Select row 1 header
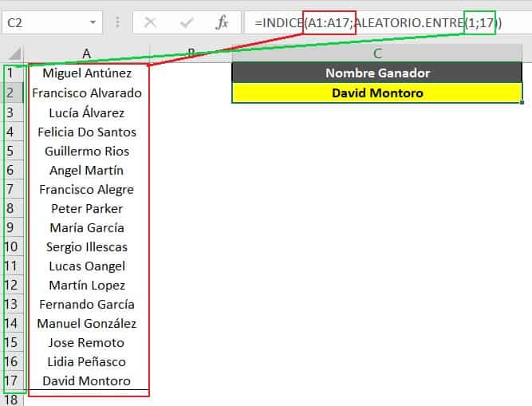Viewport: 532px width, 406px height. (12, 73)
